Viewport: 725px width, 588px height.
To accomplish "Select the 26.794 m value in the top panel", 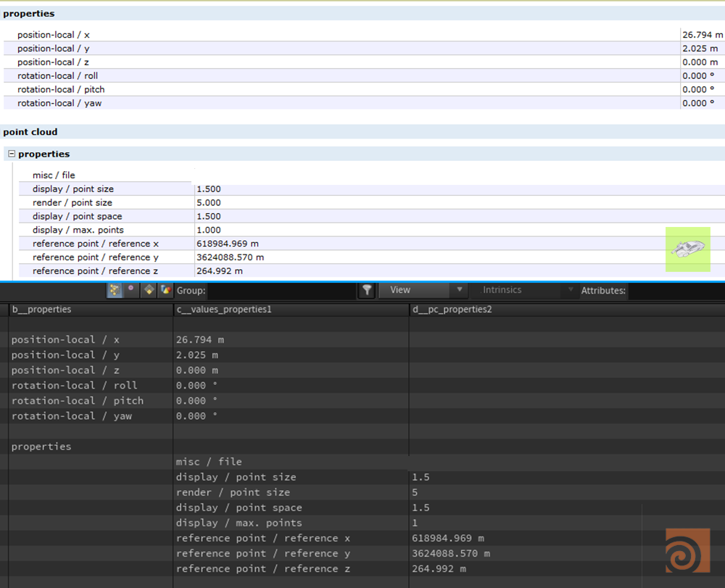I will tap(703, 35).
